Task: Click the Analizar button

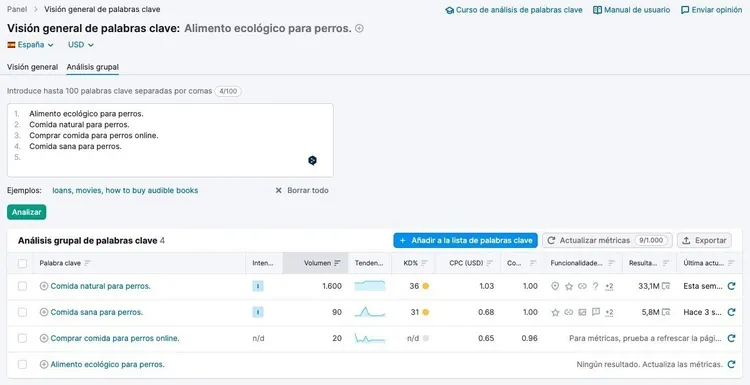Action: (x=27, y=212)
